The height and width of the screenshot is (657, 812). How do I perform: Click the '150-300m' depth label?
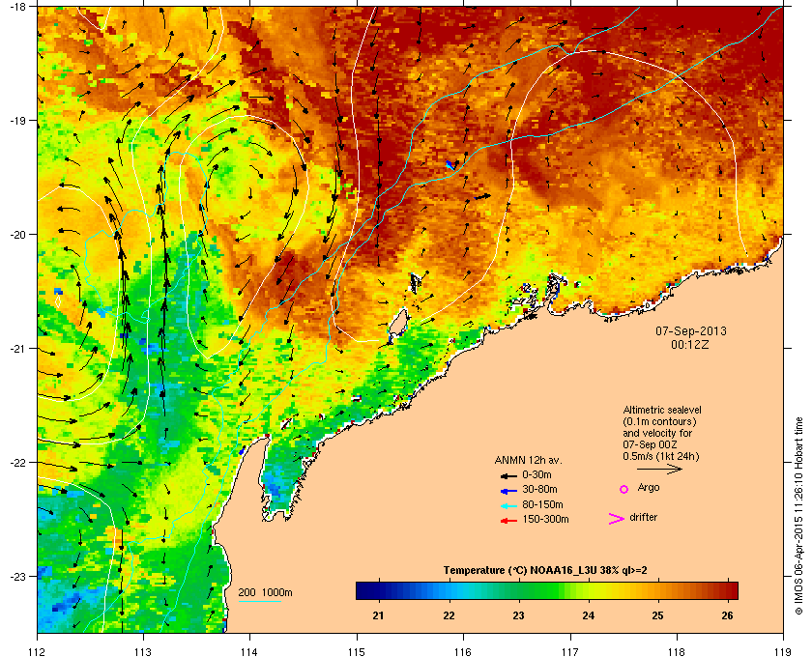click(x=545, y=519)
